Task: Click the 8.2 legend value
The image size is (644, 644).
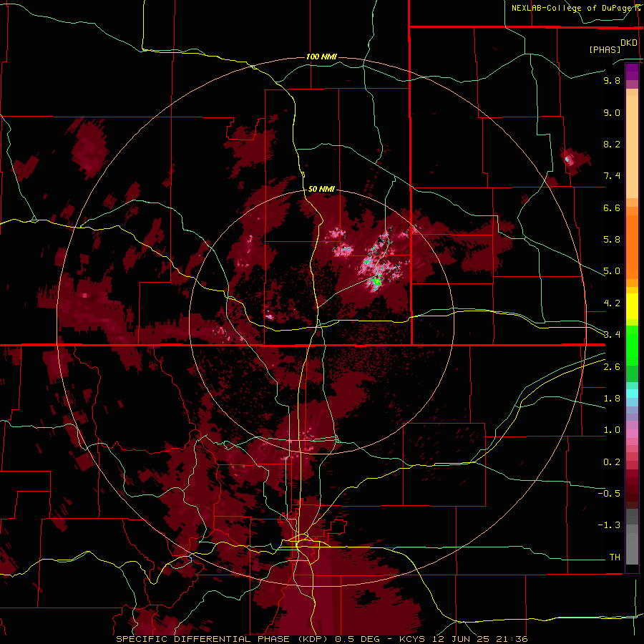Action: click(x=612, y=144)
